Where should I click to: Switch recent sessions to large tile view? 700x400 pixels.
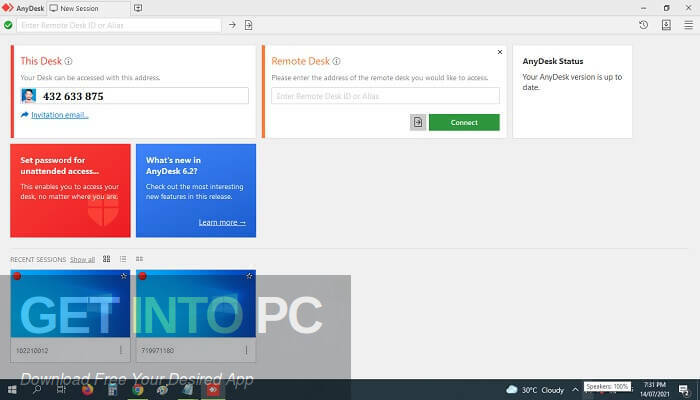point(106,259)
